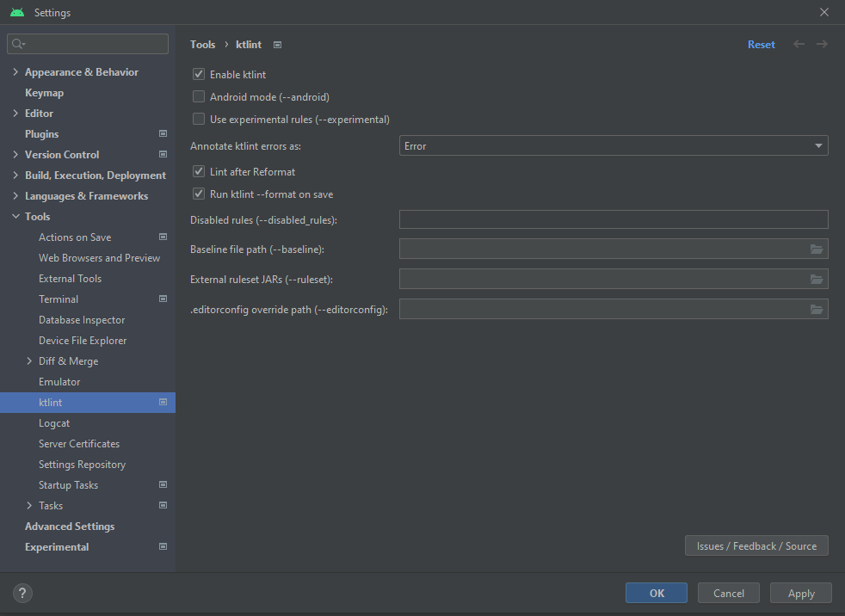
Task: Open External Tools settings
Action: (70, 279)
